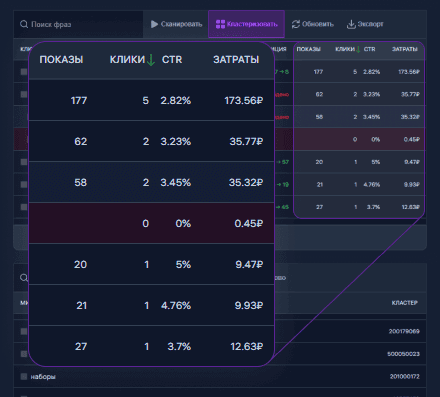Click the purple grid icon on Кластеризовать
This screenshot has height=397, width=440.
220,24
